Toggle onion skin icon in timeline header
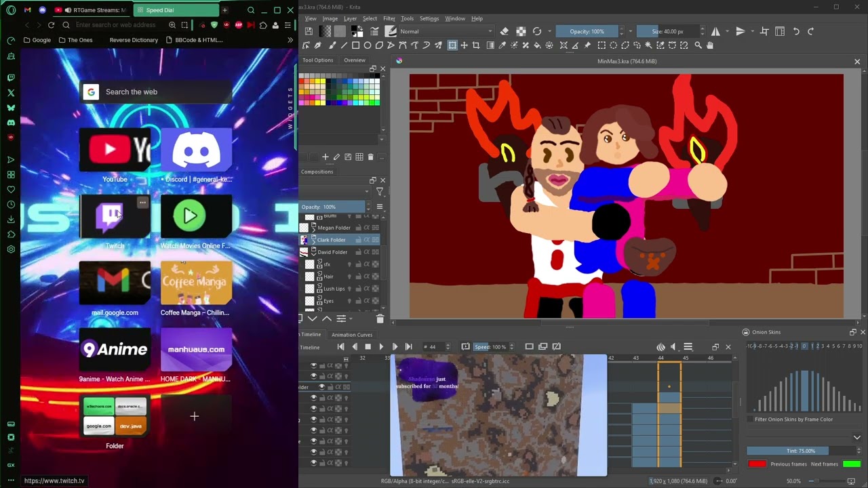 pos(661,347)
